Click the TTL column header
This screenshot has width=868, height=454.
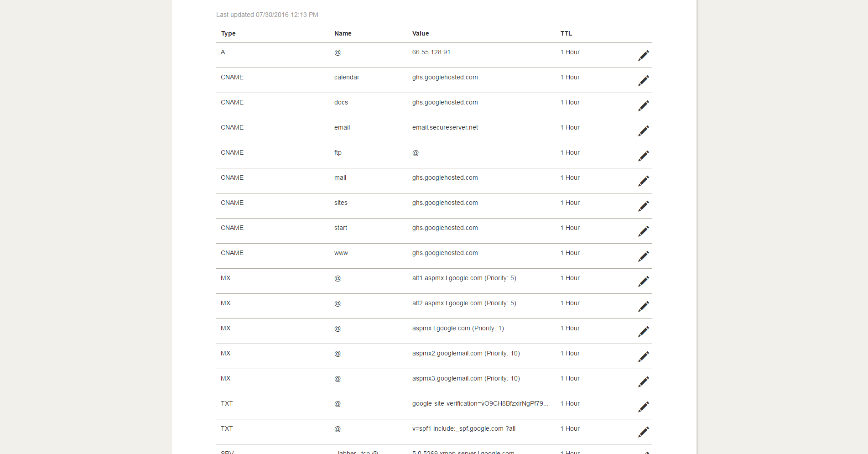click(566, 33)
